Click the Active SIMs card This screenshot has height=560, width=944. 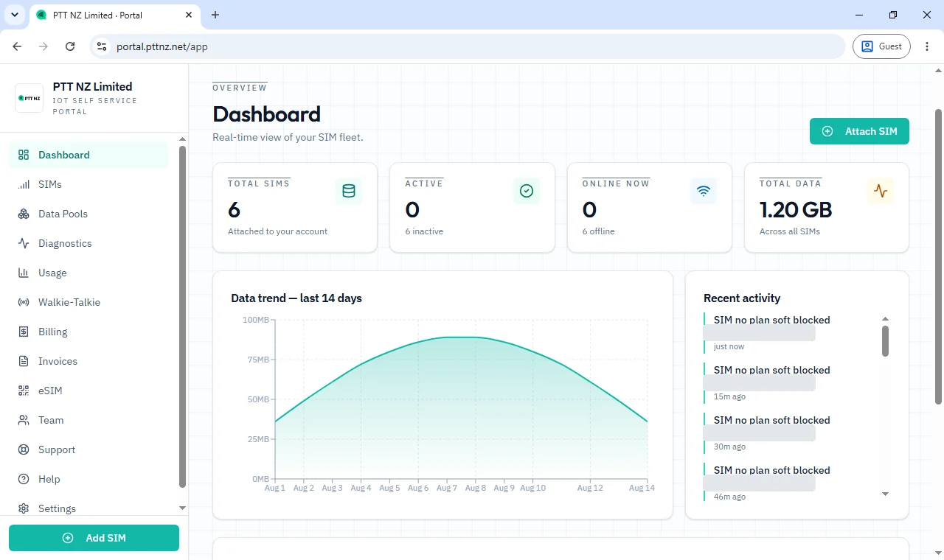[x=472, y=208]
